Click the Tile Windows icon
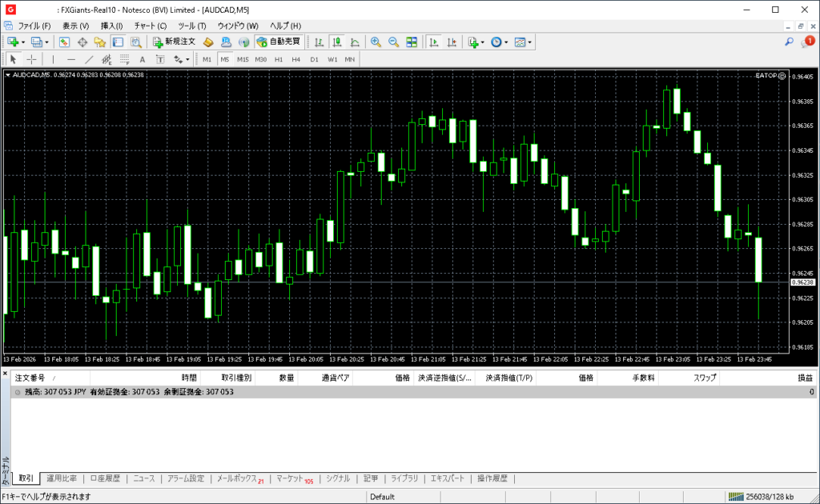Screen dimensions: 820x504 (412, 42)
